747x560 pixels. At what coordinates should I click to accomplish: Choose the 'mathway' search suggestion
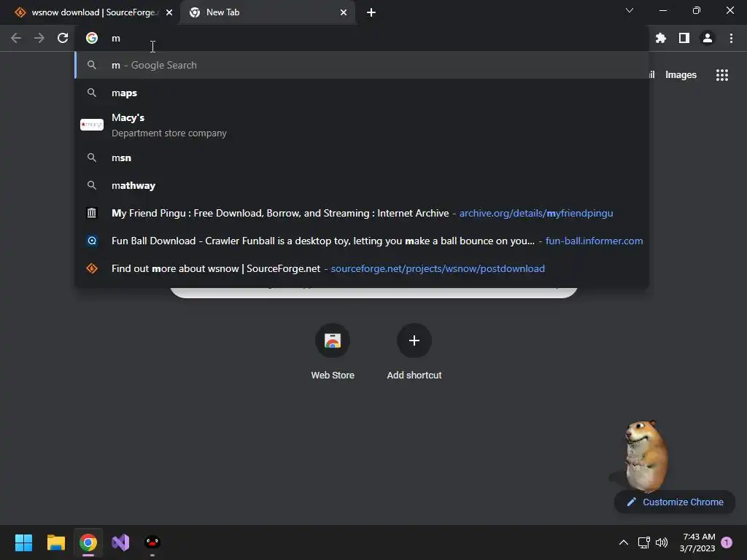pyautogui.click(x=362, y=185)
